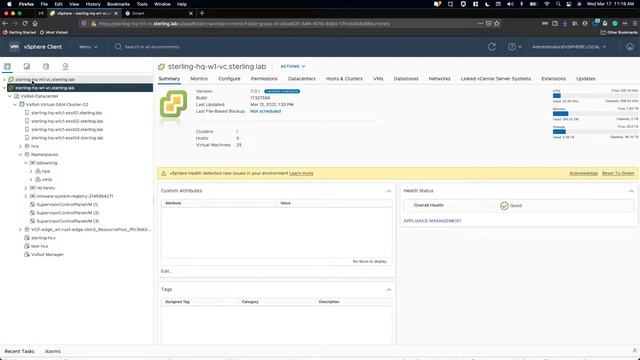The image size is (640, 360).
Task: Click the volume icon in macOS menu bar
Action: [x=510, y=4]
